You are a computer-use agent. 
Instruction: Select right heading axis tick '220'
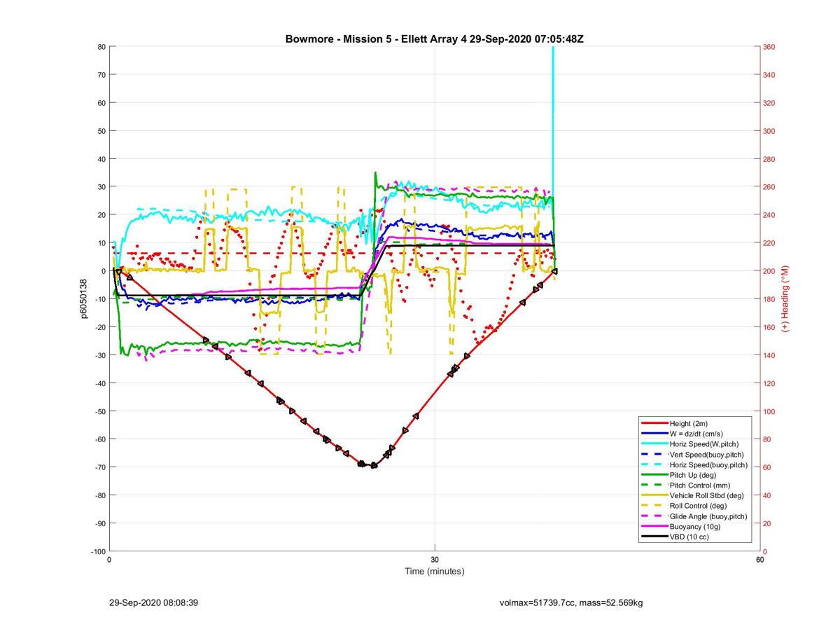769,243
